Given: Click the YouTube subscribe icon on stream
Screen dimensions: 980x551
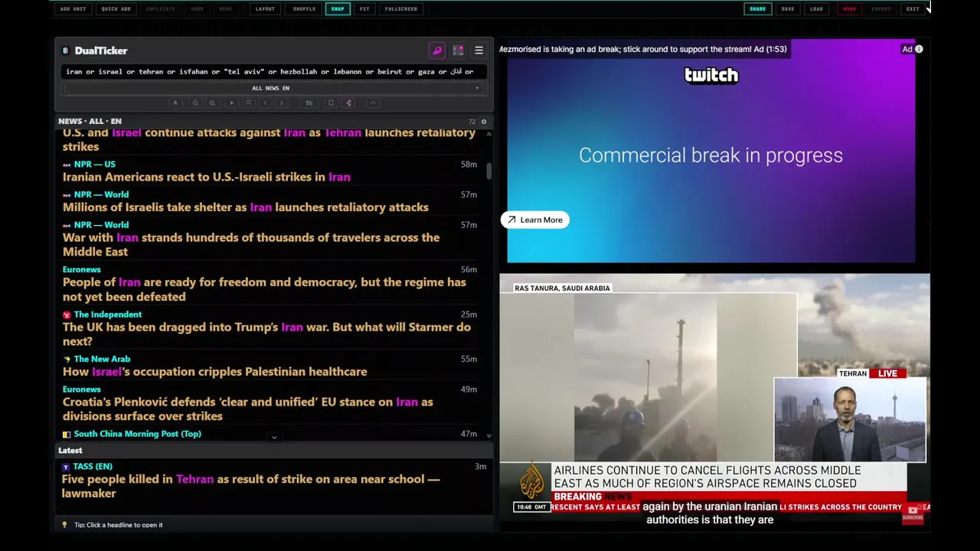Looking at the screenshot, I should pyautogui.click(x=913, y=514).
